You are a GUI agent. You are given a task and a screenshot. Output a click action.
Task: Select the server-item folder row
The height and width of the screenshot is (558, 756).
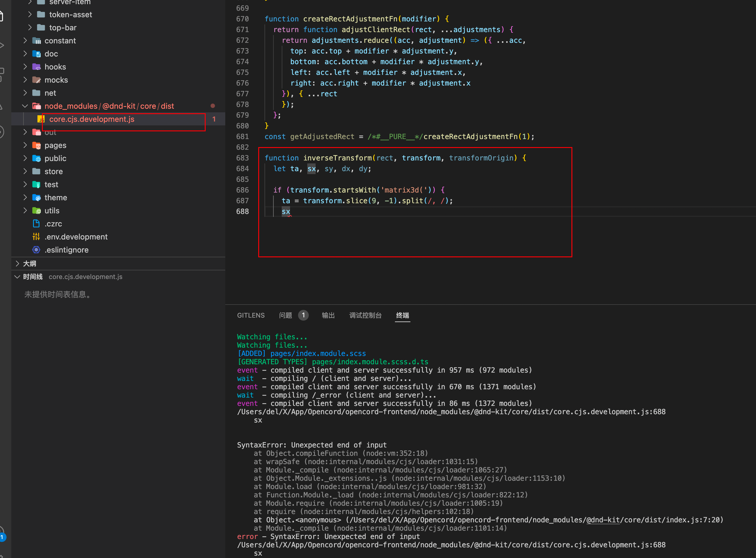click(118, 2)
